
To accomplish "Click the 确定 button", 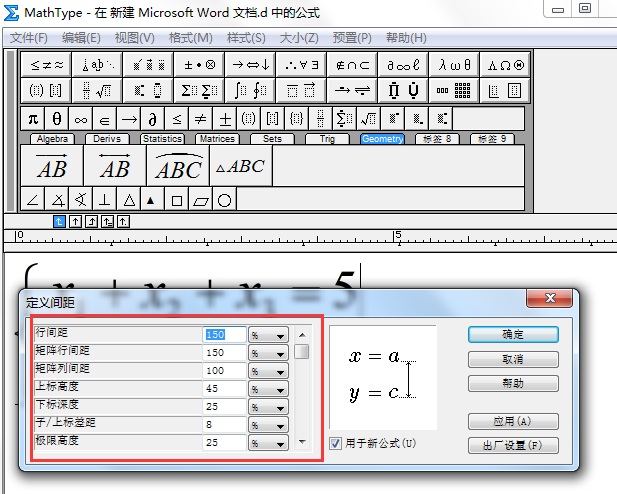I will [x=513, y=335].
